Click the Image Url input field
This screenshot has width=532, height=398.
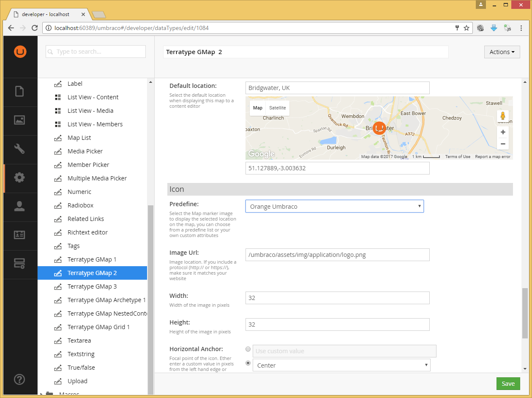[338, 255]
